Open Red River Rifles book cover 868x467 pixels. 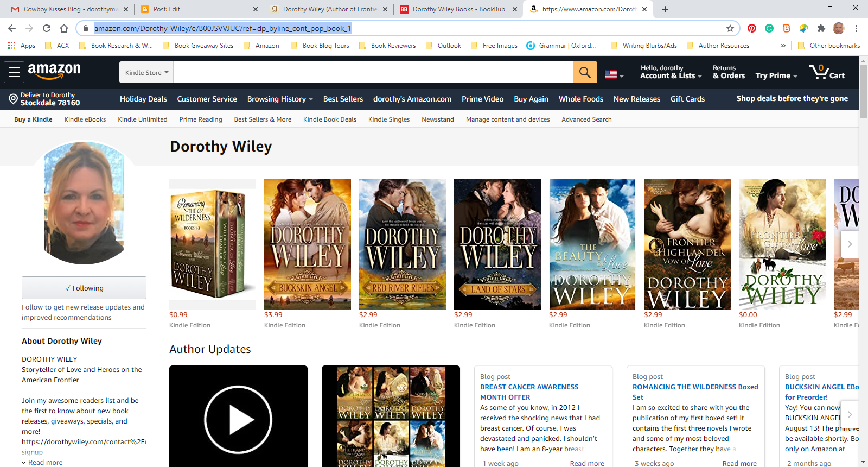(x=403, y=244)
